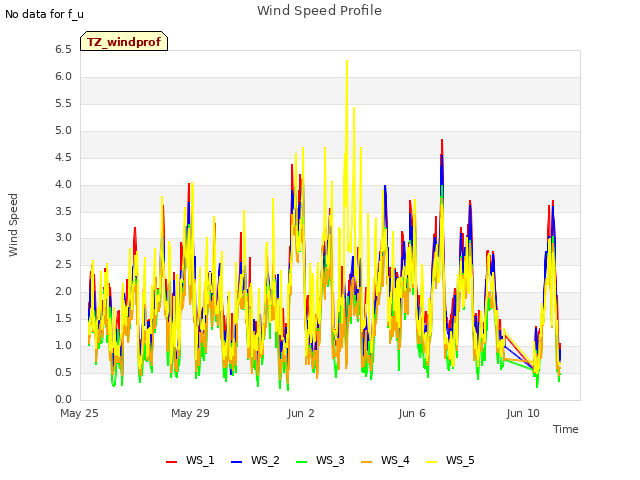This screenshot has height=480, width=640.
Task: Click the 4.5 y-axis tick label
Action: [63, 158]
